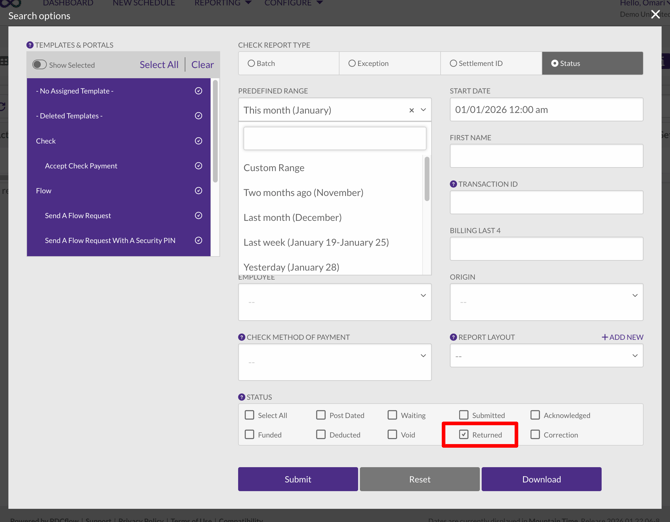Click Clear templates link

point(203,65)
